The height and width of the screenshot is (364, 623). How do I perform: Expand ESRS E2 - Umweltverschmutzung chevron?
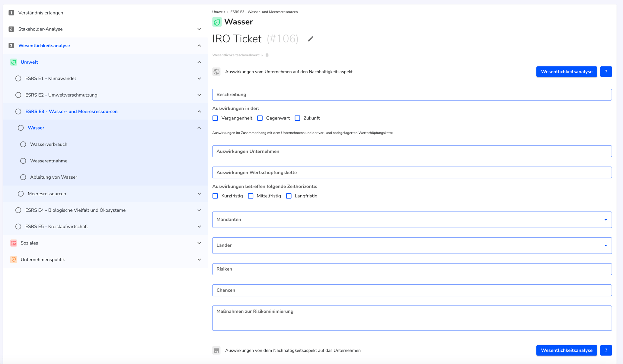(x=199, y=95)
